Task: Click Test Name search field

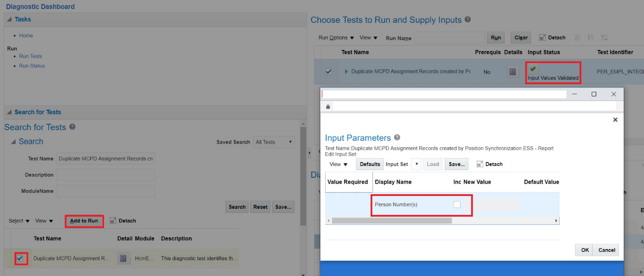Action: pyautogui.click(x=106, y=159)
